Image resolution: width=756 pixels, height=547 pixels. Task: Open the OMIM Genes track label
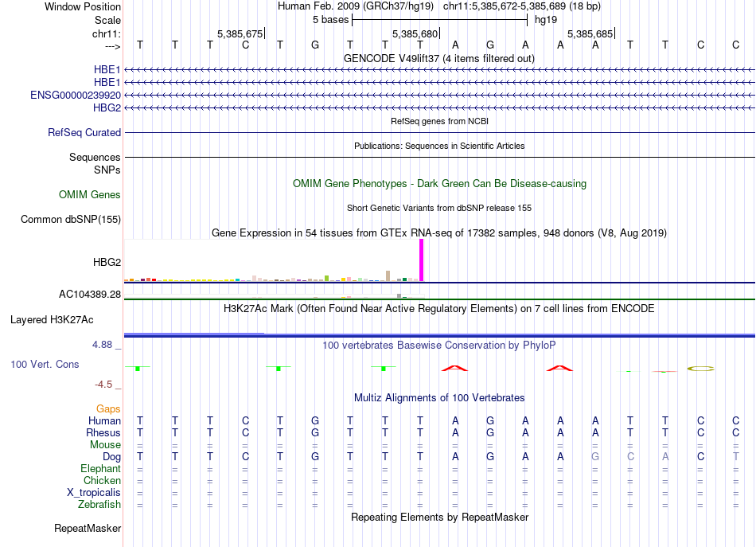pos(90,194)
